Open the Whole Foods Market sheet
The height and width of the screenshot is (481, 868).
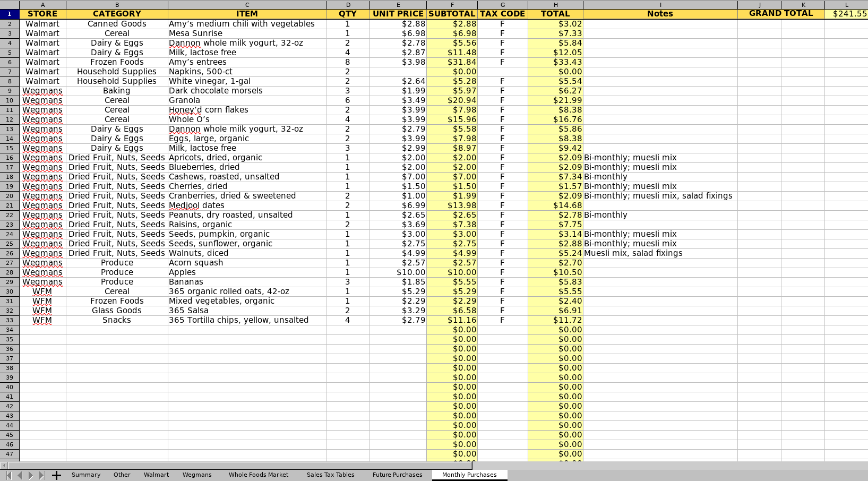pyautogui.click(x=259, y=475)
